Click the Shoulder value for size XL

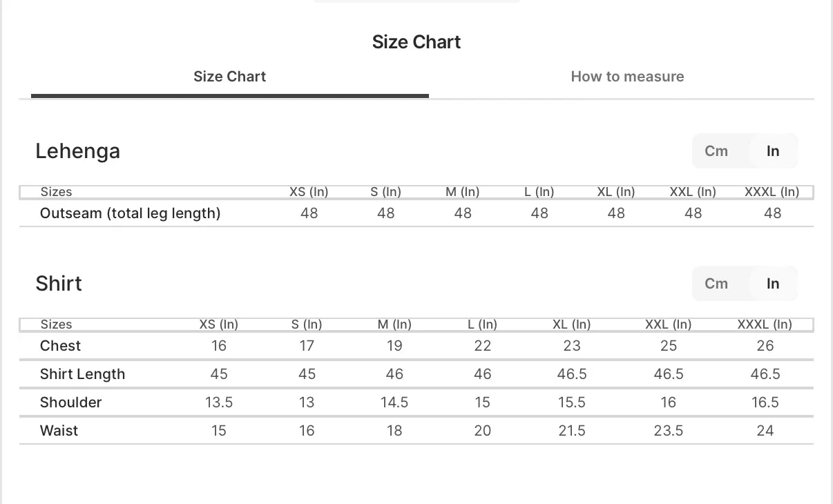pyautogui.click(x=572, y=403)
